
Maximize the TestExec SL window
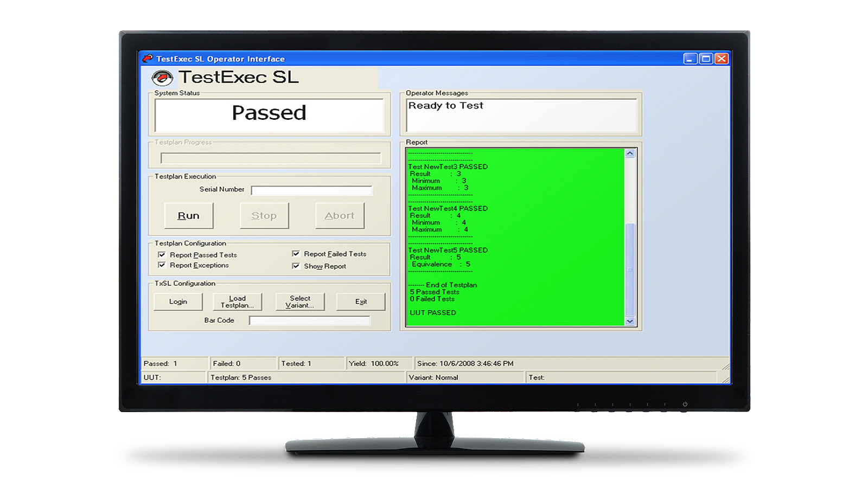[706, 59]
